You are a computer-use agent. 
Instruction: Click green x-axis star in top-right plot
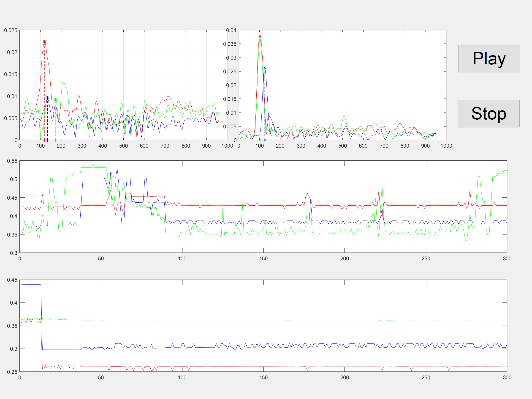(x=260, y=140)
